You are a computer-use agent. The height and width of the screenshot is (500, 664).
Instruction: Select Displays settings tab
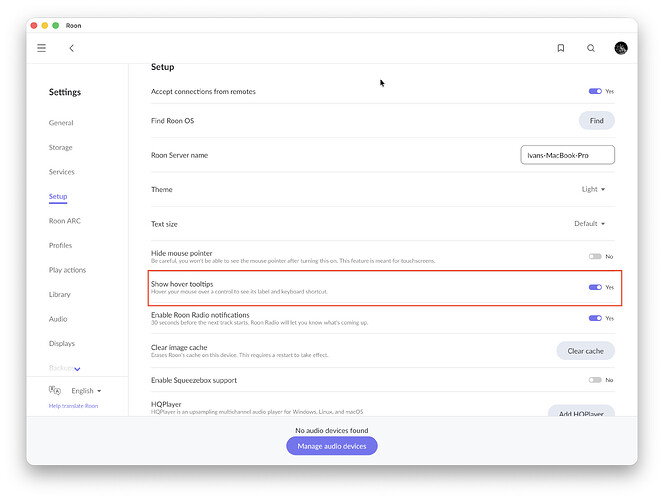(x=62, y=343)
